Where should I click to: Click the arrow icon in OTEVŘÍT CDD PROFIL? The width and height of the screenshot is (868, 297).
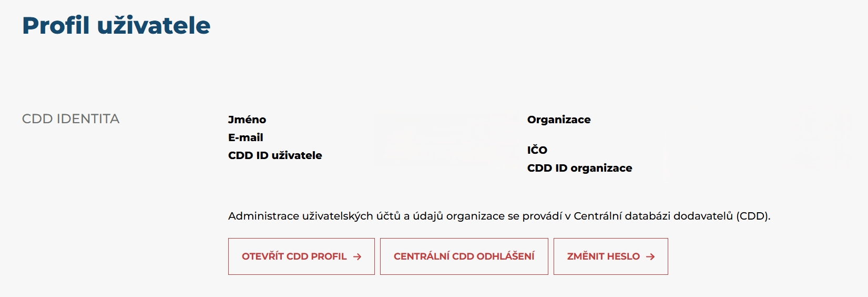(357, 256)
